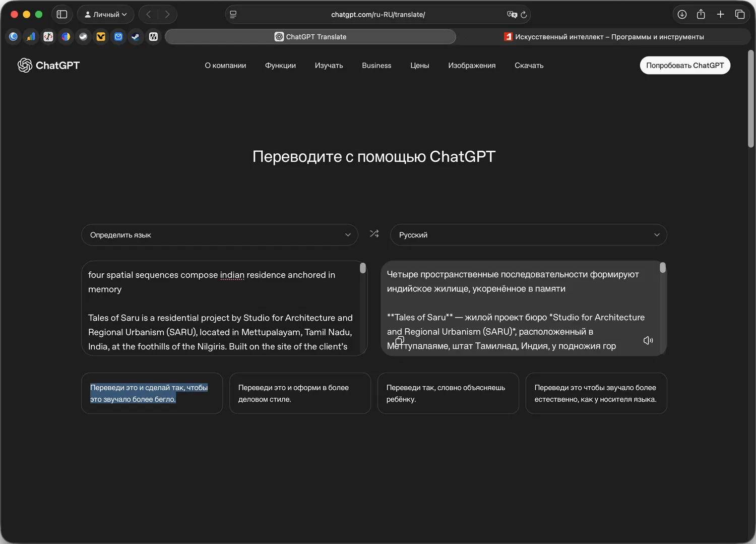The width and height of the screenshot is (756, 544).
Task: Open the crescent moon pinned tab
Action: (14, 37)
